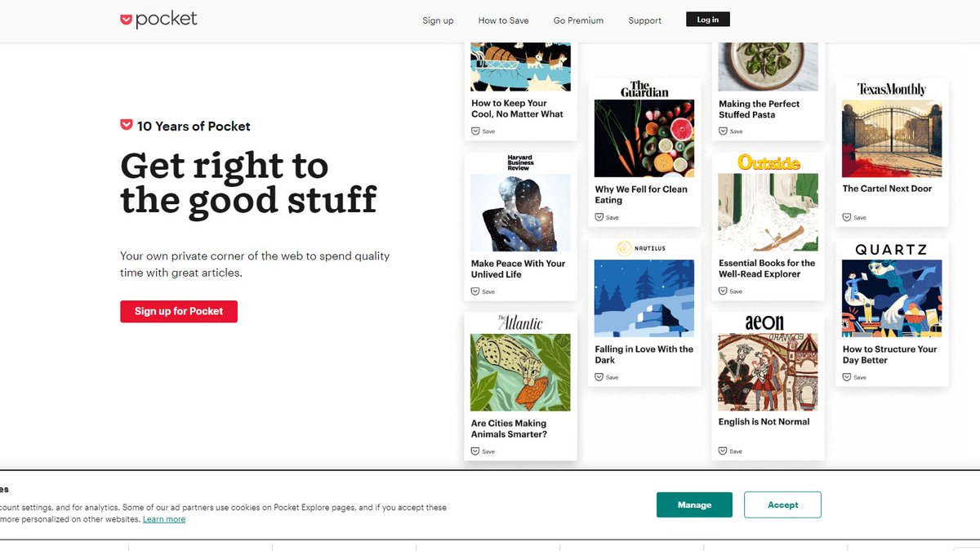Save The Cartel Next Door article
The width and height of the screenshot is (980, 551).
(855, 217)
